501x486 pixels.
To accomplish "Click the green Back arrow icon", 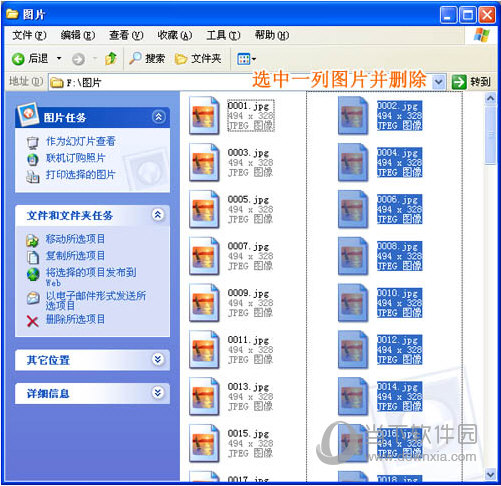I will point(18,59).
